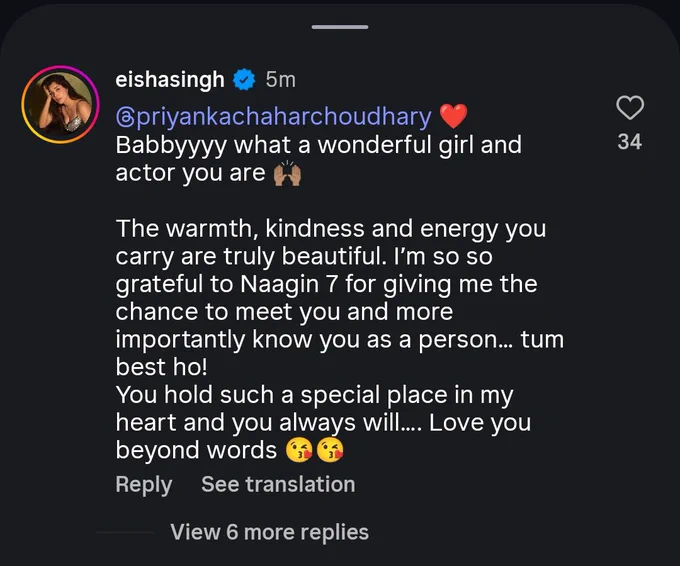Click the "tum best ho!" text
Viewport: 680px width, 566px height.
(x=340, y=353)
